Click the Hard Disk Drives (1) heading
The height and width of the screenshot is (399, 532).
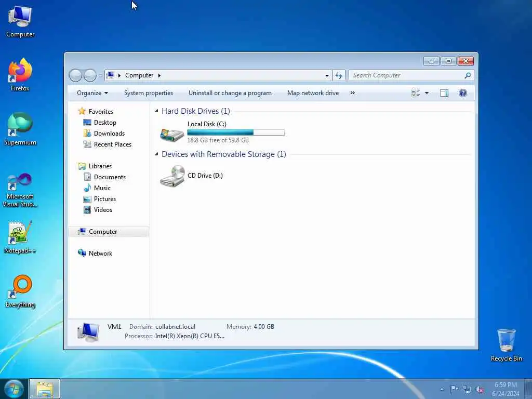(196, 111)
